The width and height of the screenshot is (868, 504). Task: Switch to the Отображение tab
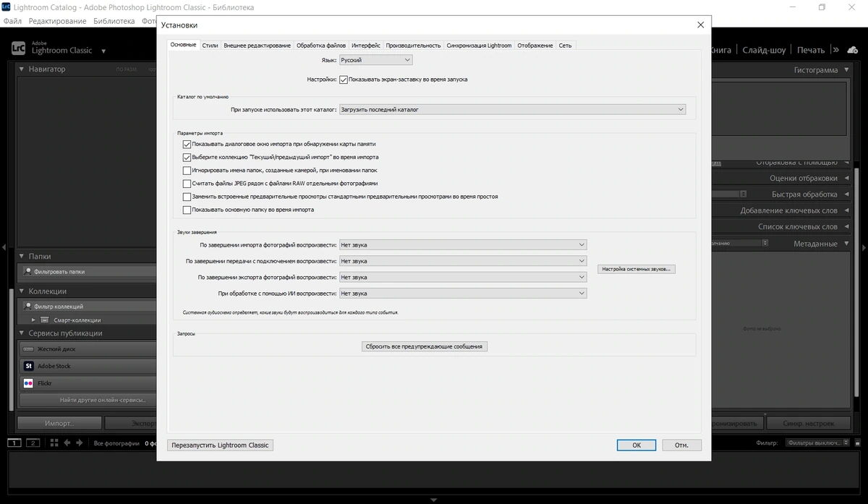tap(535, 45)
